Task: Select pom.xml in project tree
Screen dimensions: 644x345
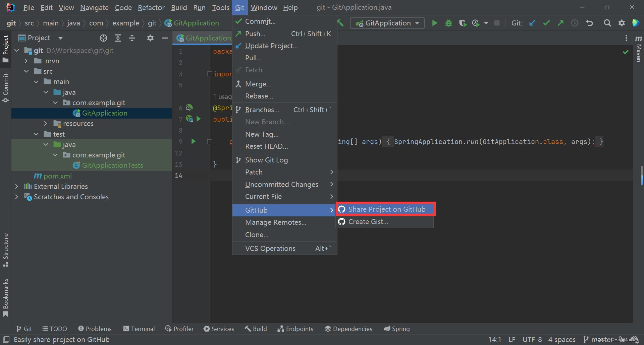Action: pyautogui.click(x=58, y=176)
